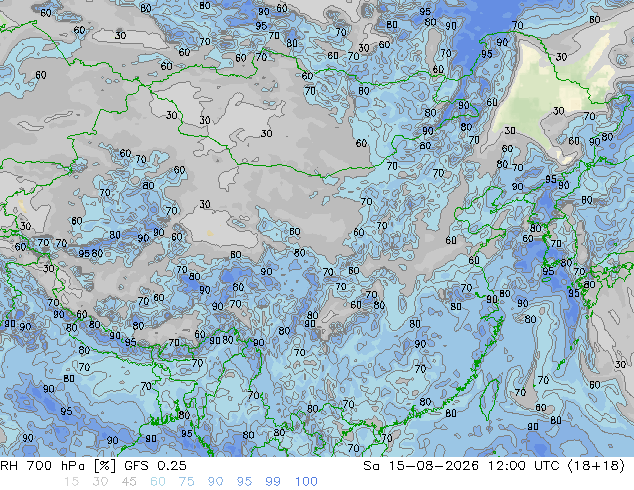
Task: Select the 15 value in the legend
Action: coord(71,482)
